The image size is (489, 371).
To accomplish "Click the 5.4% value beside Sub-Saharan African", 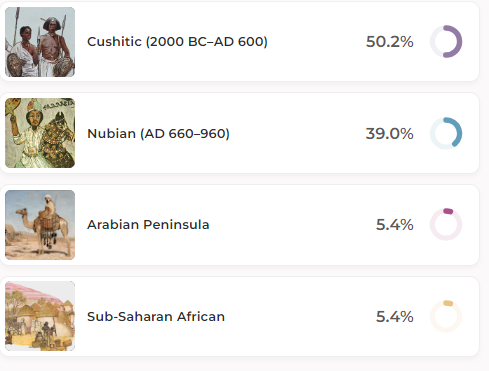I will point(395,317).
